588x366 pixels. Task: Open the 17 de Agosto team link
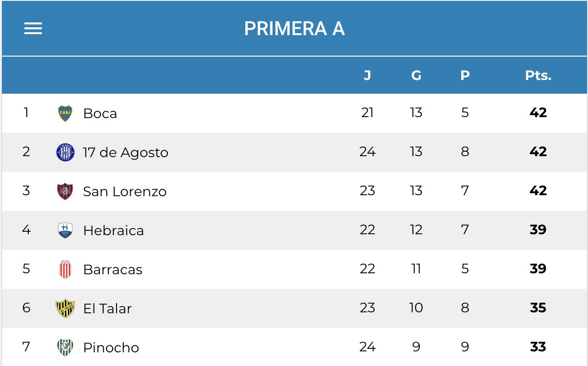pyautogui.click(x=125, y=152)
